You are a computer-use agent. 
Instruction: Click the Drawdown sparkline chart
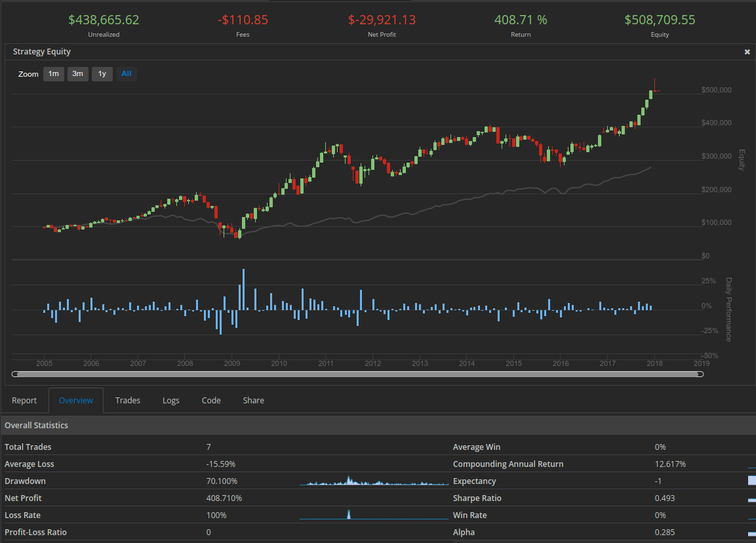(x=374, y=481)
